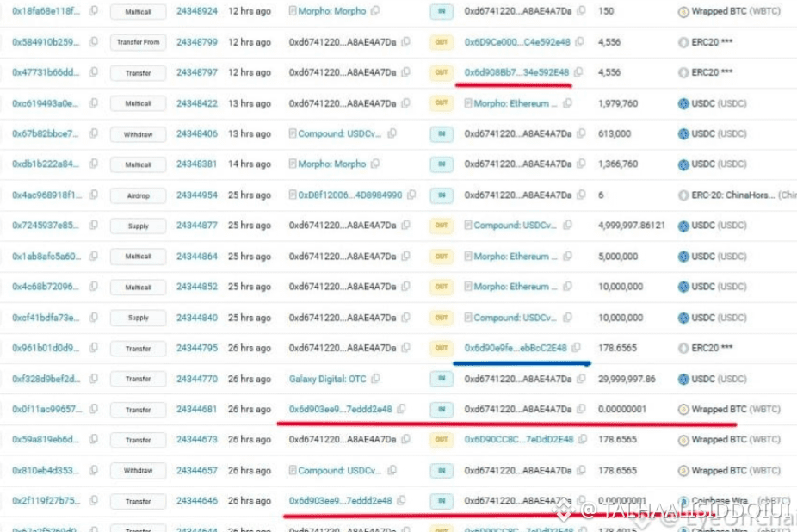Copy recipient address 0x6d90e9fe...ebBcC2E48

point(576,348)
